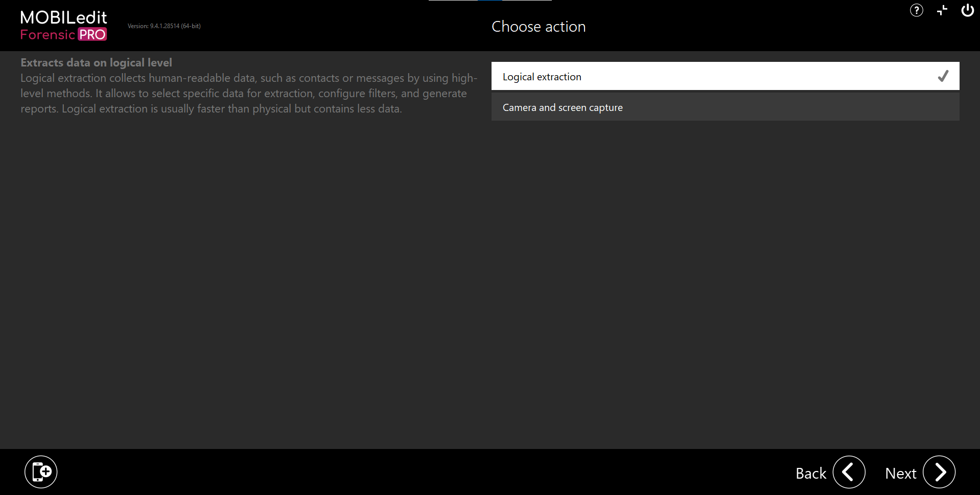This screenshot has width=980, height=495.
Task: Click the compact window view icon
Action: point(942,10)
